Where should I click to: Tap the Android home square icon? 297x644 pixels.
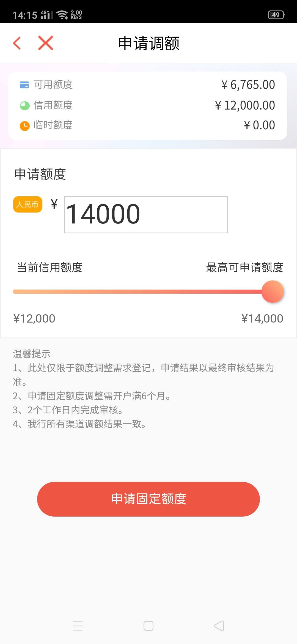pos(148,626)
